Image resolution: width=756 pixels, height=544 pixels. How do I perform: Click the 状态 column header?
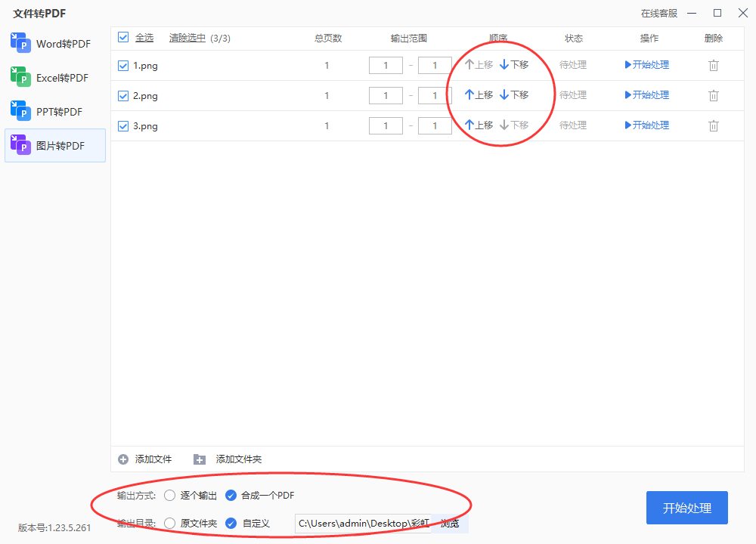574,38
